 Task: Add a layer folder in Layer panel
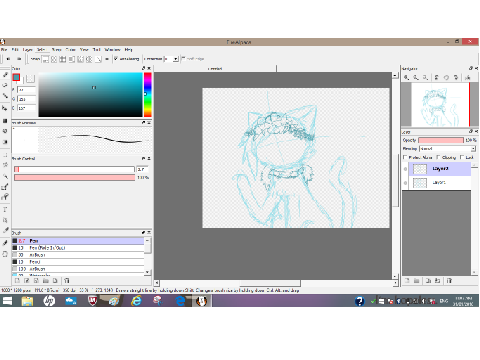(x=417, y=281)
